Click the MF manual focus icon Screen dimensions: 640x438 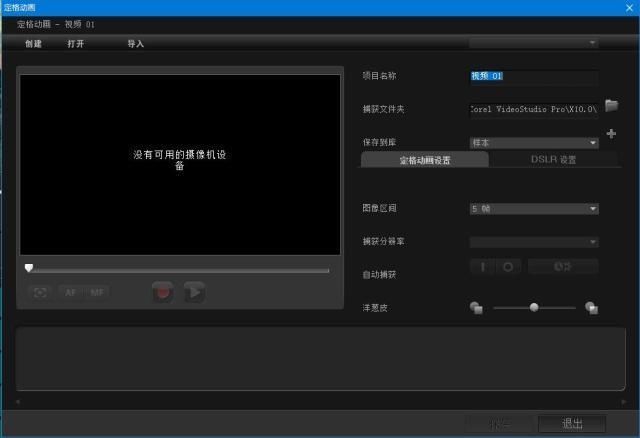click(97, 293)
